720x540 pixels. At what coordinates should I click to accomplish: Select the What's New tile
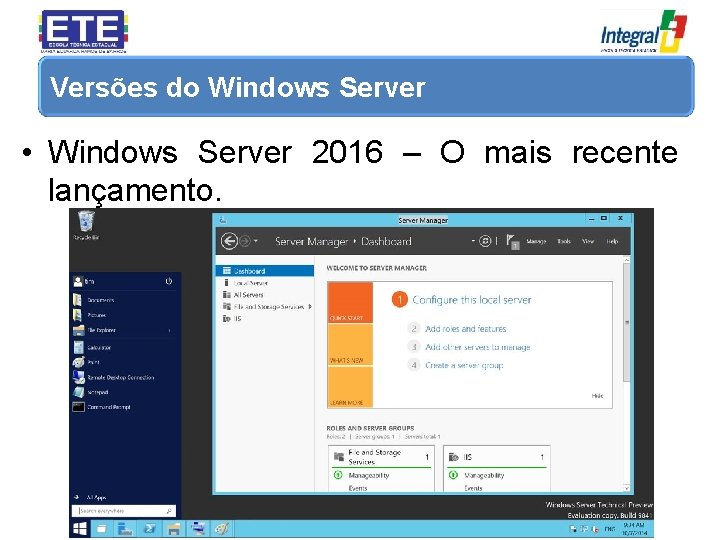[x=350, y=345]
